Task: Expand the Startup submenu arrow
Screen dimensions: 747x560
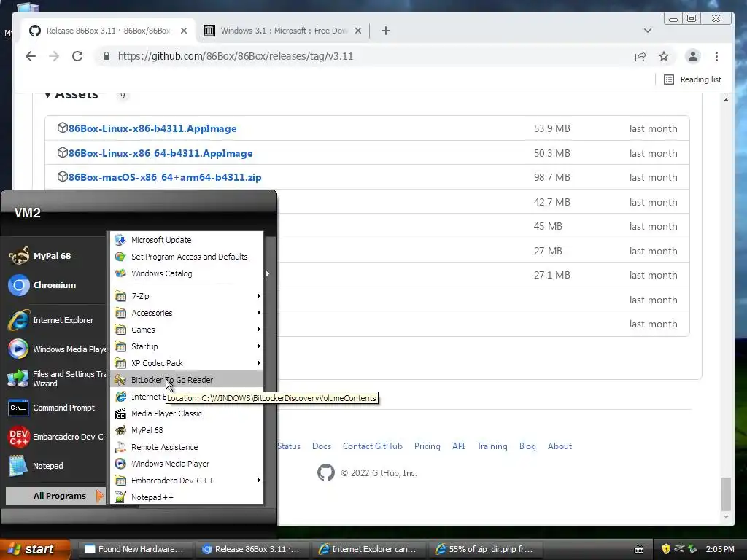Action: [x=259, y=346]
